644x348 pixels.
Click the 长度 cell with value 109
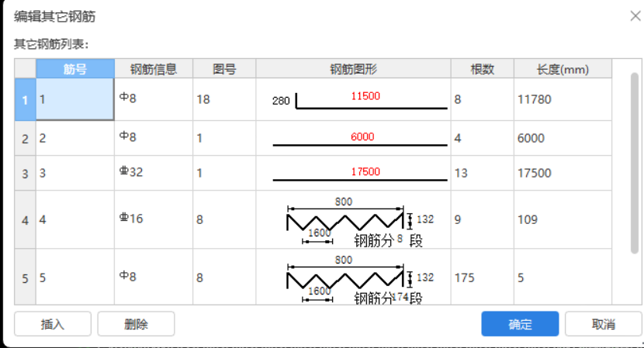coord(563,219)
